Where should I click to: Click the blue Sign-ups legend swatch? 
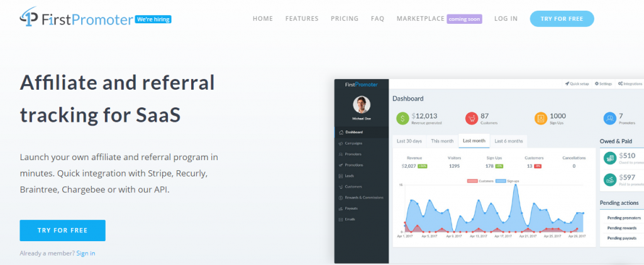tap(501, 180)
